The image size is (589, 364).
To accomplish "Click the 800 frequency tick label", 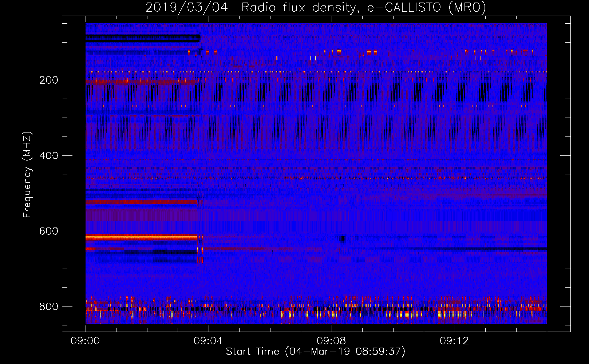I will [x=49, y=306].
